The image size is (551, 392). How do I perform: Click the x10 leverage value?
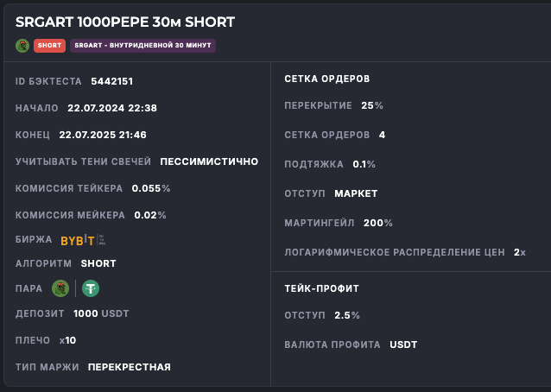(x=67, y=340)
